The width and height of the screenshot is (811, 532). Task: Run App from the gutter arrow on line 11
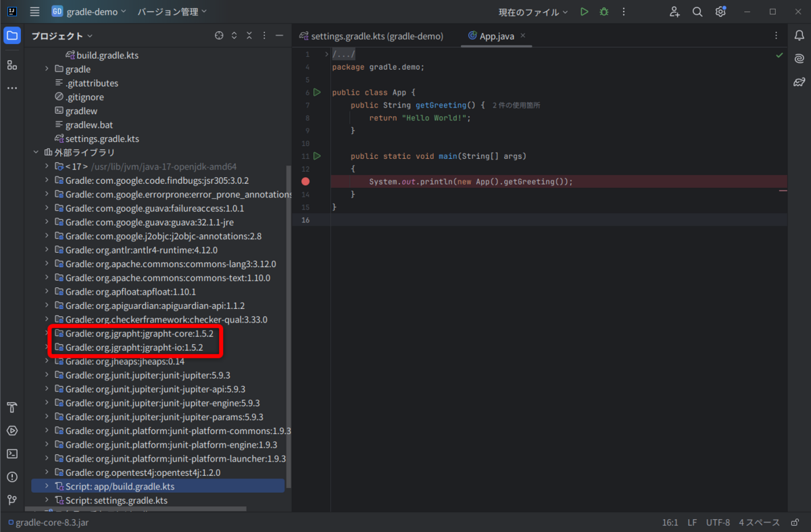pyautogui.click(x=317, y=156)
